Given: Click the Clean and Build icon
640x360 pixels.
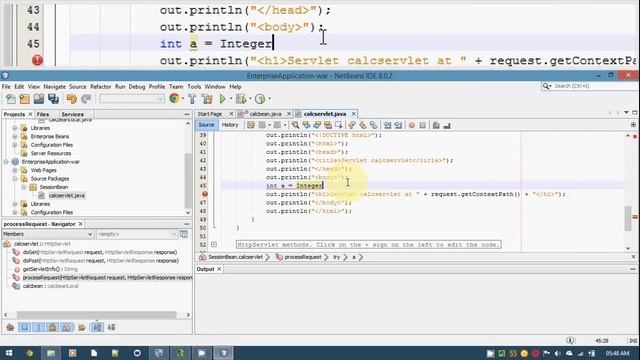Looking at the screenshot, I should pyautogui.click(x=207, y=99).
